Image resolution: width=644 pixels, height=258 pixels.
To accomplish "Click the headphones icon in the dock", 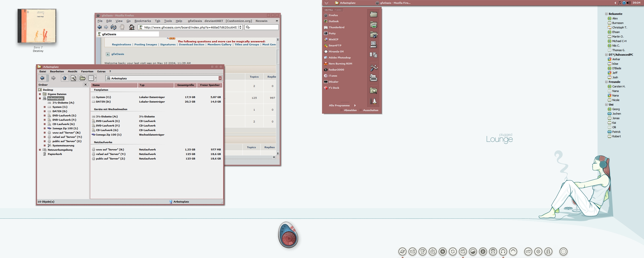I will (x=503, y=251).
